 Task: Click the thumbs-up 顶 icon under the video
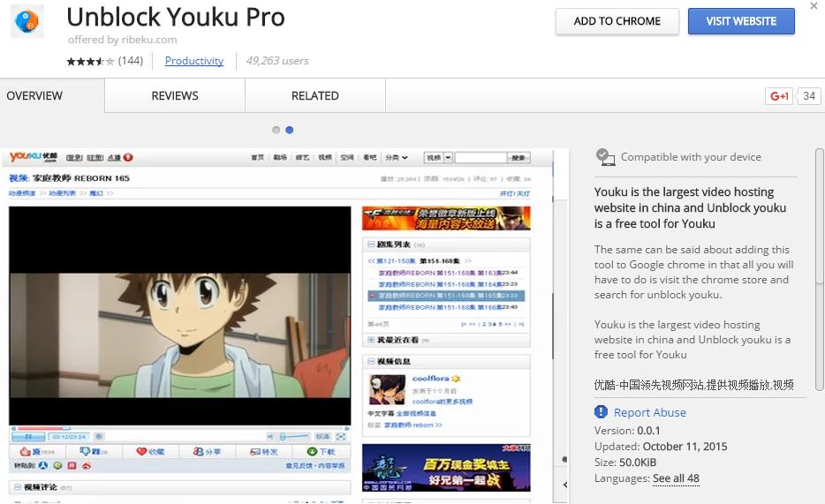tap(26, 451)
